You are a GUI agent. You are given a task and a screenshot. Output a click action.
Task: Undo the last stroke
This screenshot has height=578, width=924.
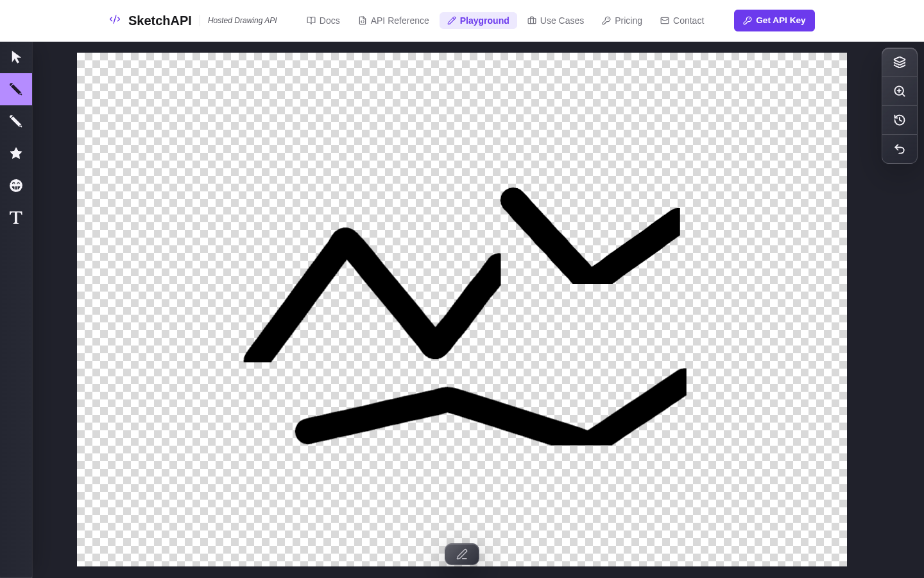point(900,149)
